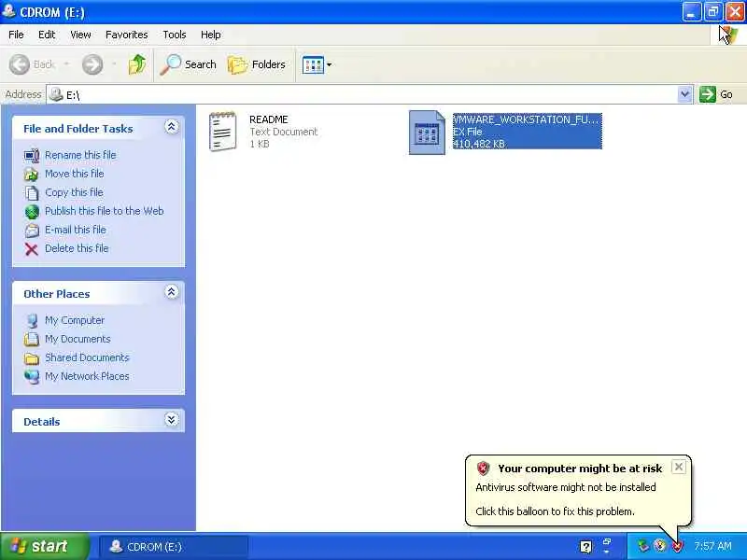Click Rename this file link
The width and height of the screenshot is (747, 560).
(80, 155)
